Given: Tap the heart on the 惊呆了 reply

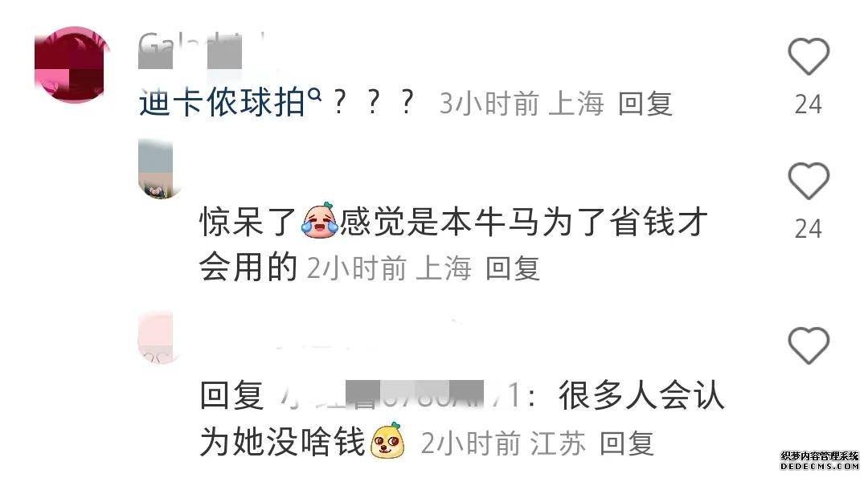Looking at the screenshot, I should 809,181.
